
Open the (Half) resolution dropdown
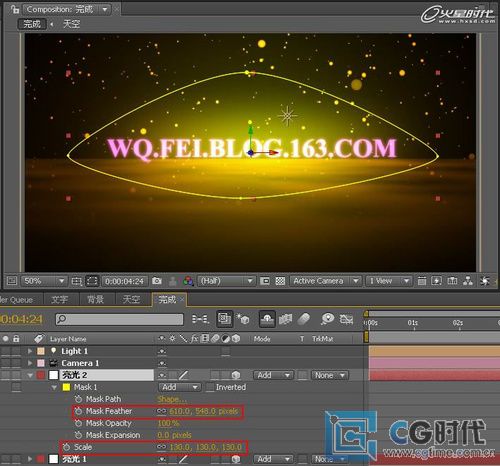tap(226, 281)
